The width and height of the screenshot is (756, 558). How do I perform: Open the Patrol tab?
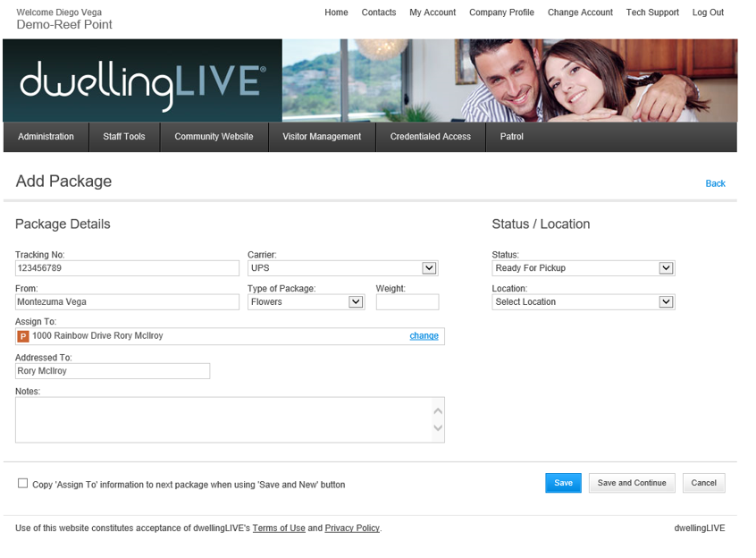pyautogui.click(x=511, y=137)
